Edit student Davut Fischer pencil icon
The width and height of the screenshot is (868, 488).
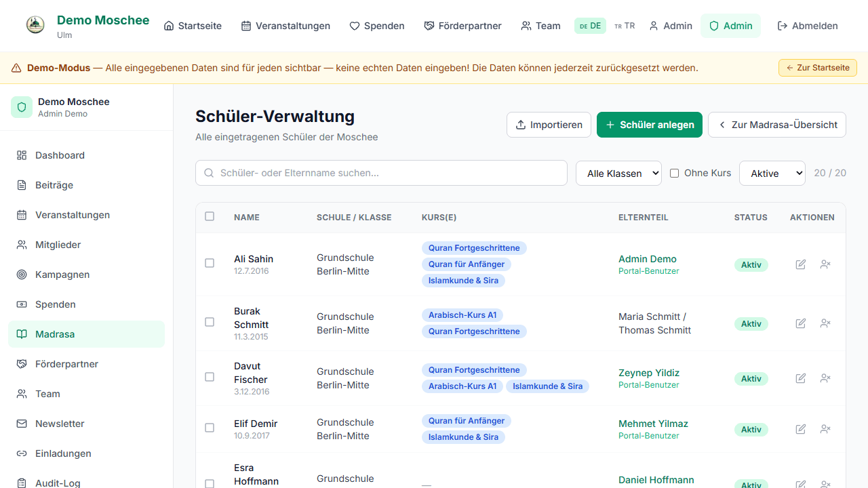tap(801, 378)
